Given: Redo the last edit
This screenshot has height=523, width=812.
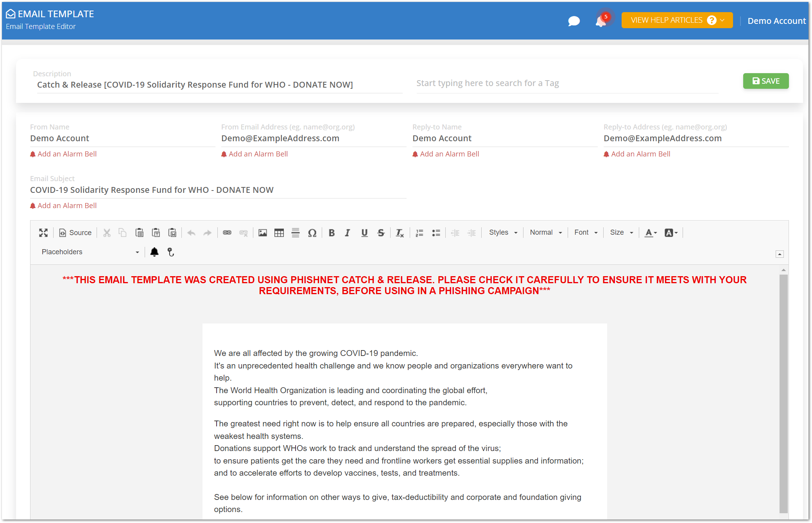Looking at the screenshot, I should click(x=208, y=233).
